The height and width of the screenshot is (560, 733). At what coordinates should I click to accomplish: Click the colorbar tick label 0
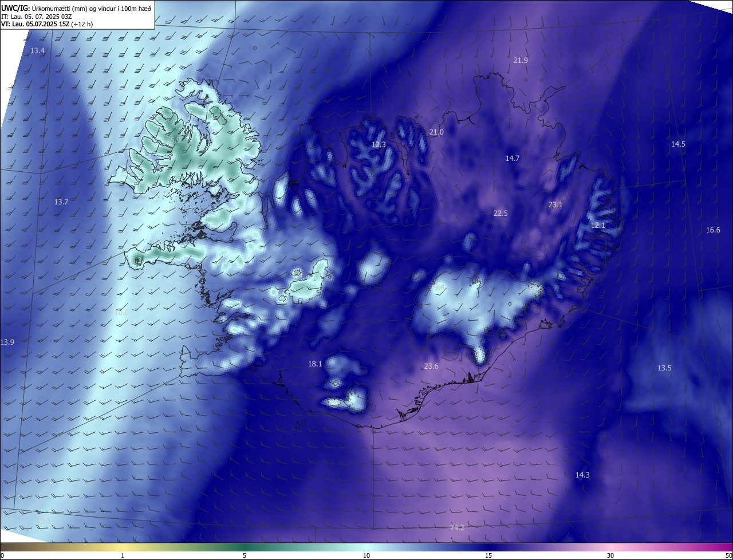[x=2, y=556]
